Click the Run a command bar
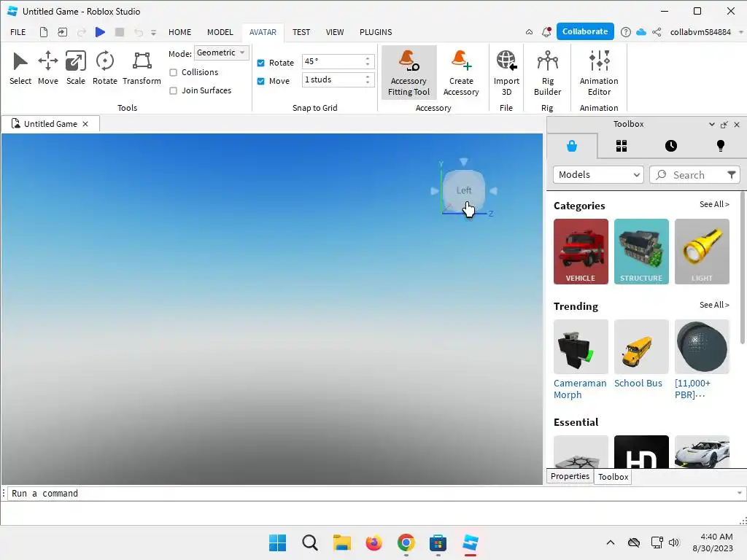The height and width of the screenshot is (560, 747). tap(371, 494)
